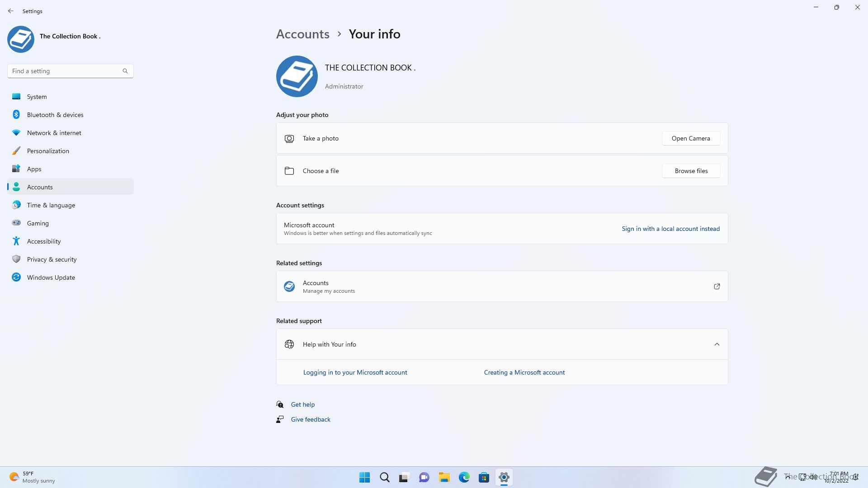Open the Windows Start menu
The height and width of the screenshot is (488, 868).
[x=364, y=477]
